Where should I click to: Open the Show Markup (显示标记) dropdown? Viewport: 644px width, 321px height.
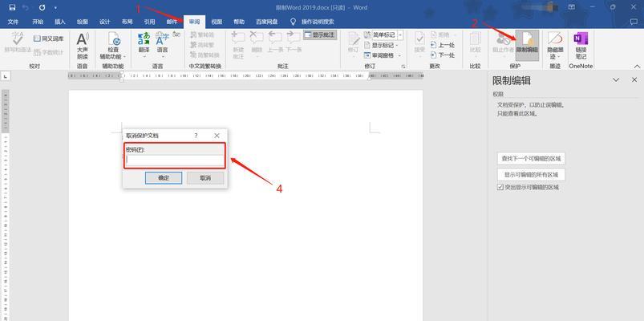click(381, 45)
